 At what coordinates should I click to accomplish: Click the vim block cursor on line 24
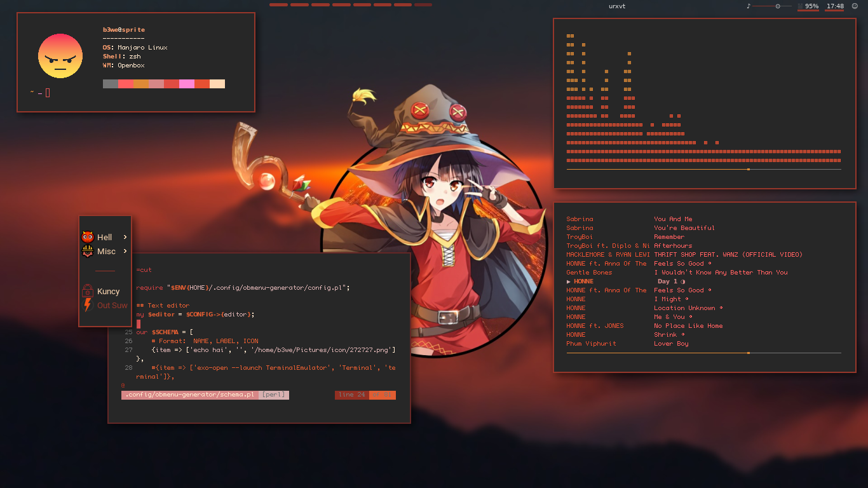(x=138, y=323)
